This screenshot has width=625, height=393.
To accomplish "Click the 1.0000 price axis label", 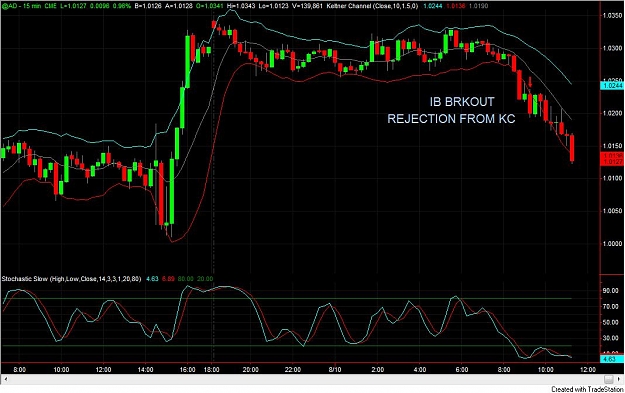I will tap(612, 244).
